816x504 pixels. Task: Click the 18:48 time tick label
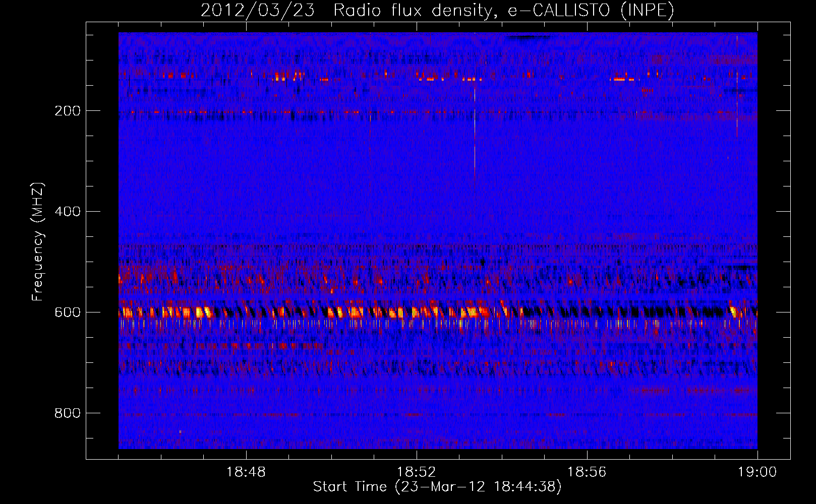(246, 472)
